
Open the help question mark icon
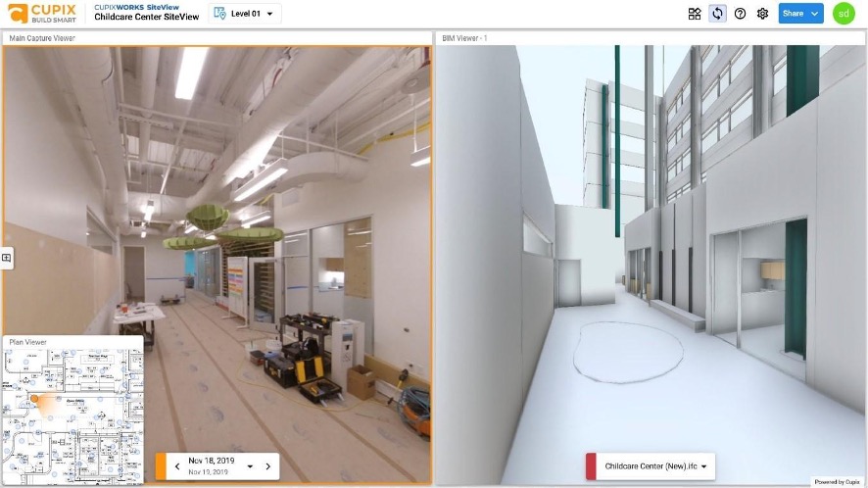click(x=740, y=14)
